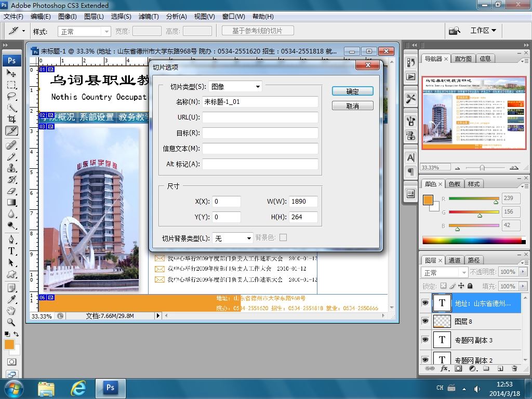Open the History panel from the dock
Screen dimensions: 532x399
pyautogui.click(x=411, y=62)
